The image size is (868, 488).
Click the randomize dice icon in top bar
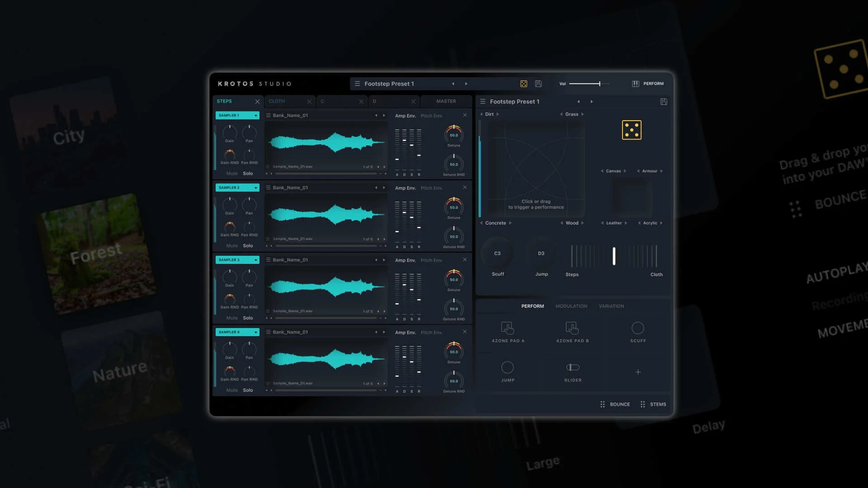tap(524, 84)
